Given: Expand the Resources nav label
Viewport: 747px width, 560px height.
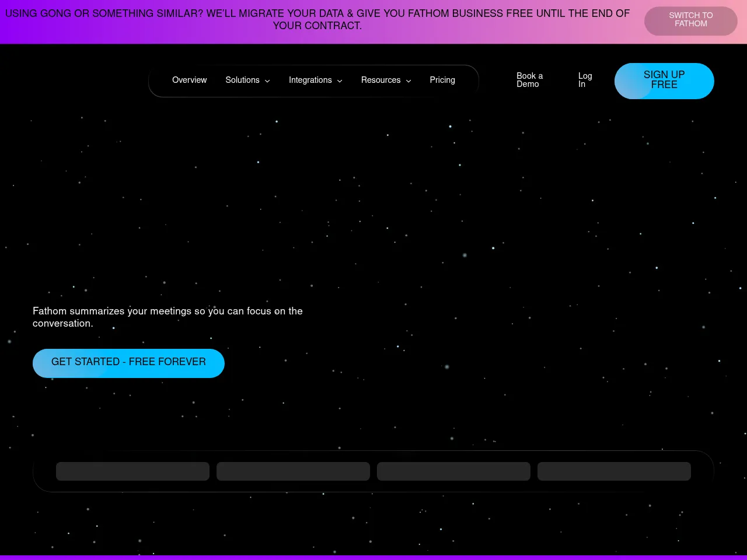Looking at the screenshot, I should tap(381, 80).
